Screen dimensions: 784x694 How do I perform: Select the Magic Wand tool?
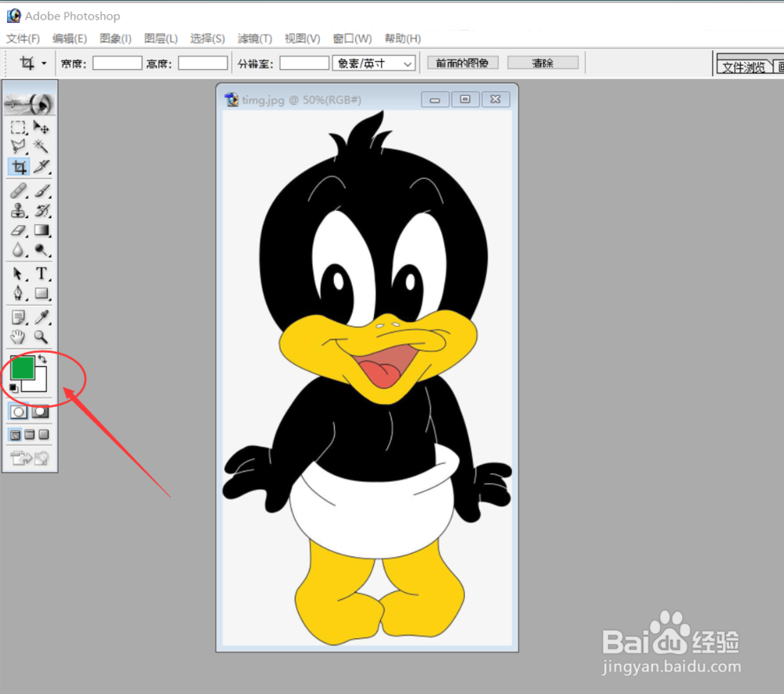[42, 147]
